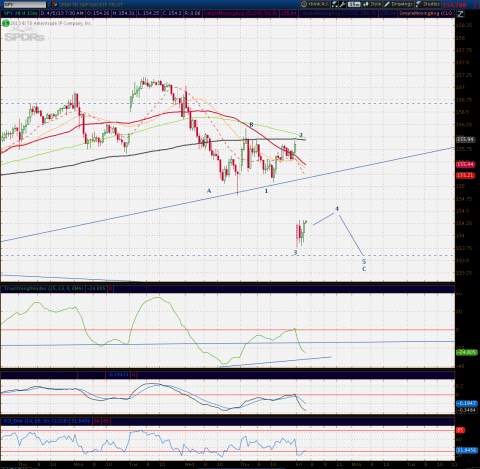
Task: Click the green circle icon at chart corner
Action: point(6,23)
